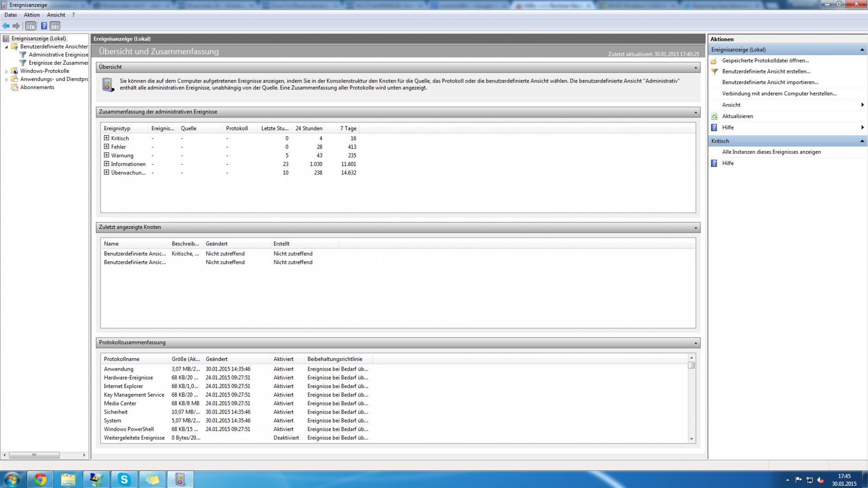Expand Anwendungs- und Dienstprotokolle tree node
The image size is (868, 488).
6,79
